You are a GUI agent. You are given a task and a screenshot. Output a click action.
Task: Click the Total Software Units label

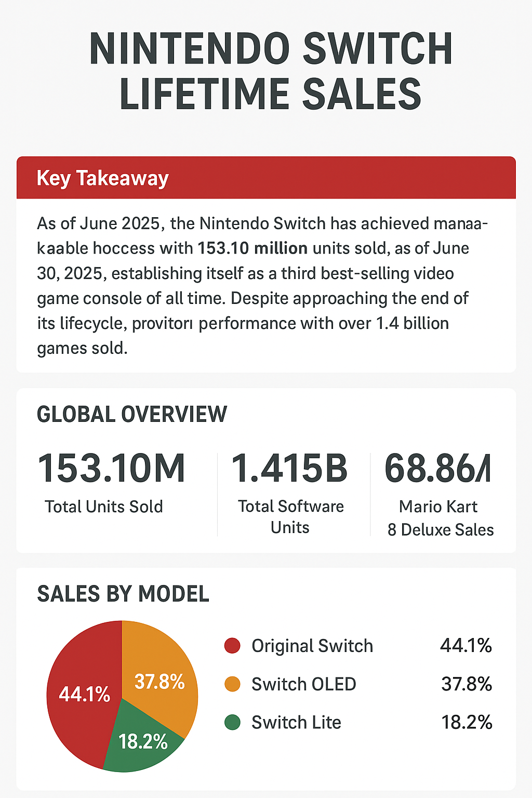pyautogui.click(x=290, y=517)
